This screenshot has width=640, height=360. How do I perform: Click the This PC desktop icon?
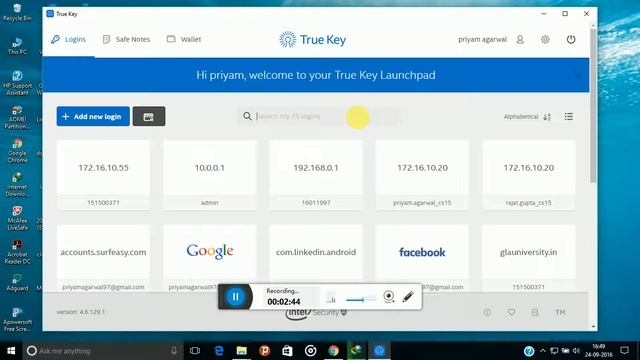[x=17, y=46]
